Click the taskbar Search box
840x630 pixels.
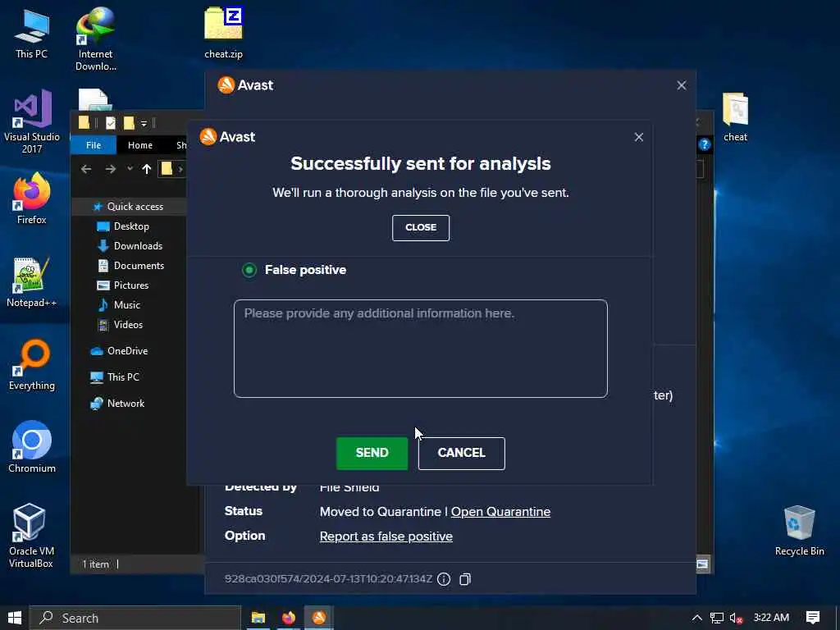click(x=135, y=619)
